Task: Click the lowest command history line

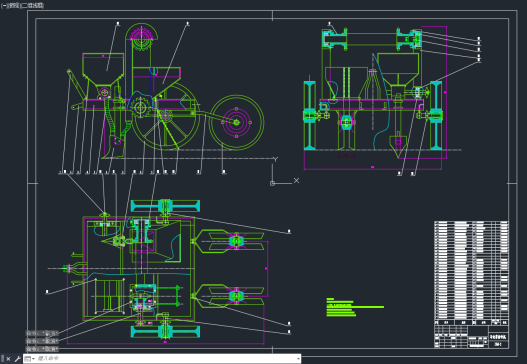Action: pos(43,349)
